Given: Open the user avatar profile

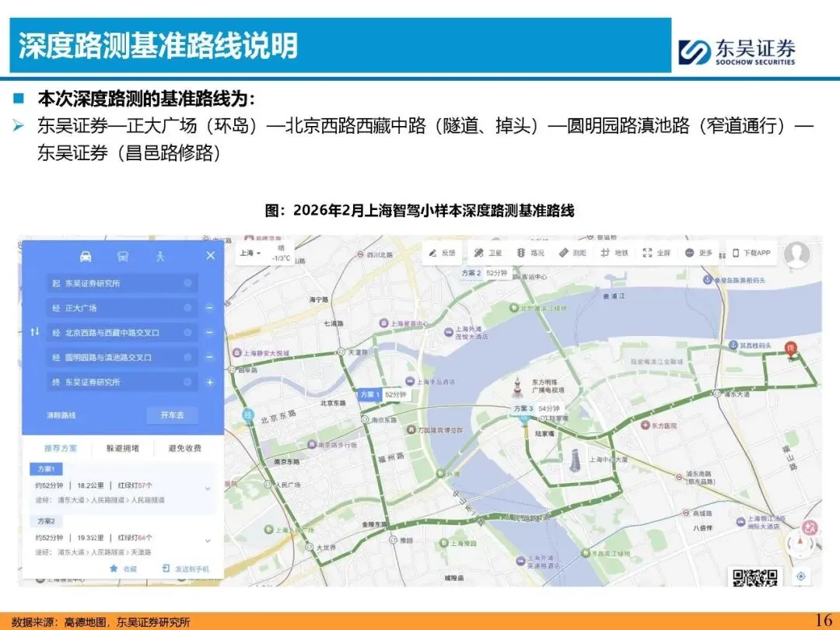Looking at the screenshot, I should pyautogui.click(x=797, y=254).
